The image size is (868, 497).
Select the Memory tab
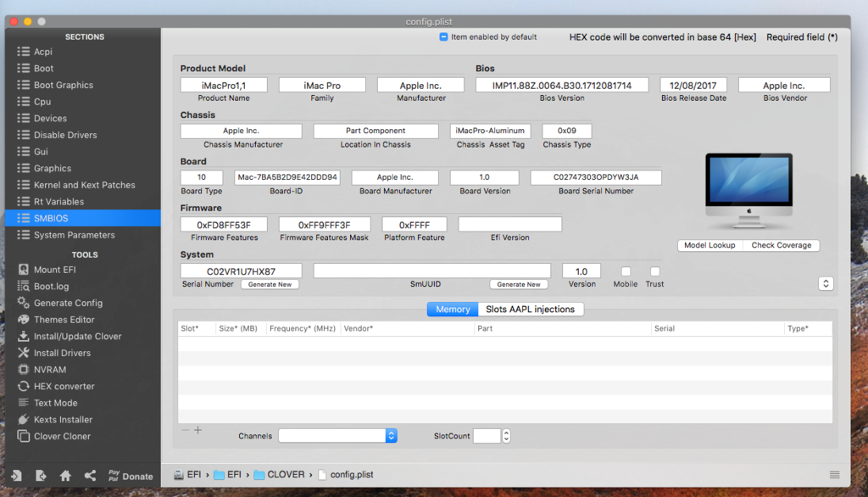pos(453,310)
